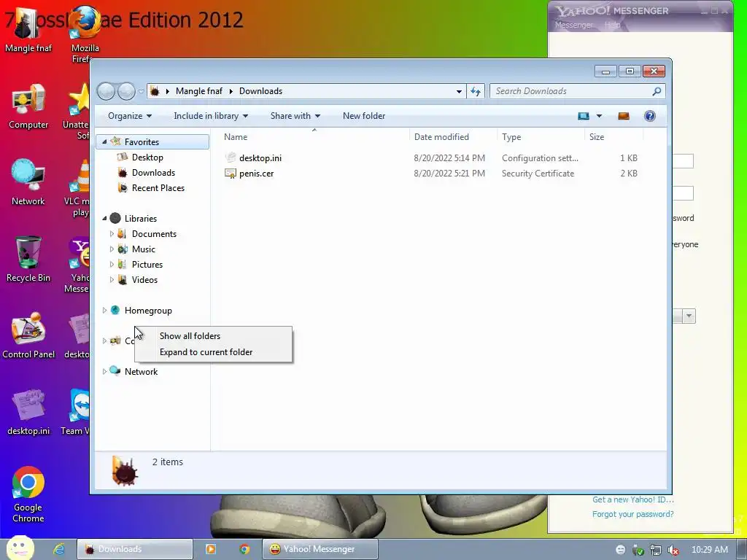Click Get a new Yahoo! ID link
This screenshot has height=560, width=747.
(x=632, y=499)
